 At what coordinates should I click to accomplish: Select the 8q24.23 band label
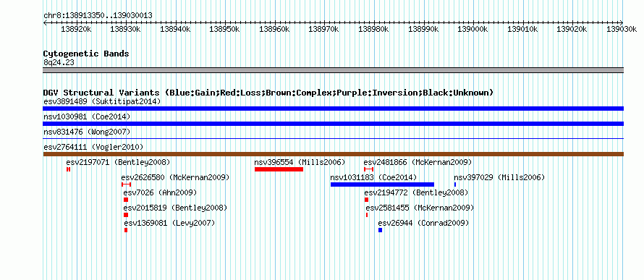pyautogui.click(x=59, y=63)
